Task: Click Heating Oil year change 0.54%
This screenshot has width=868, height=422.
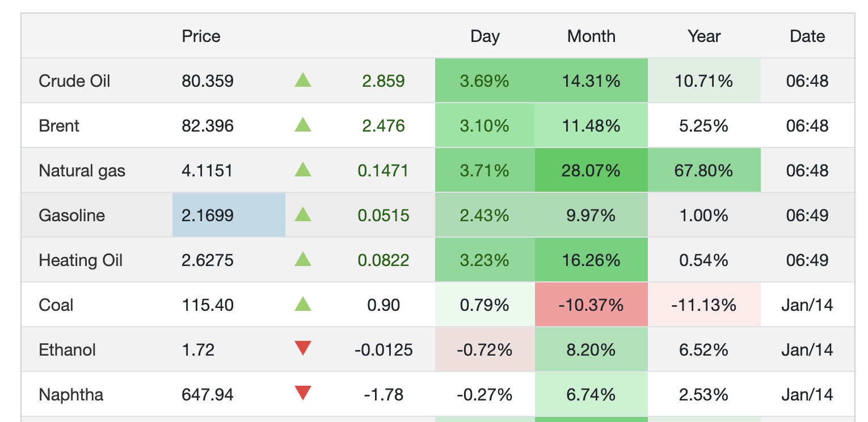Action: tap(704, 260)
